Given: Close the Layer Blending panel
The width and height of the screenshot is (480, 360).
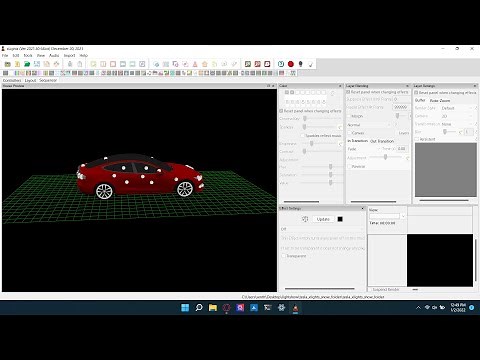Looking at the screenshot, I should click(407, 86).
